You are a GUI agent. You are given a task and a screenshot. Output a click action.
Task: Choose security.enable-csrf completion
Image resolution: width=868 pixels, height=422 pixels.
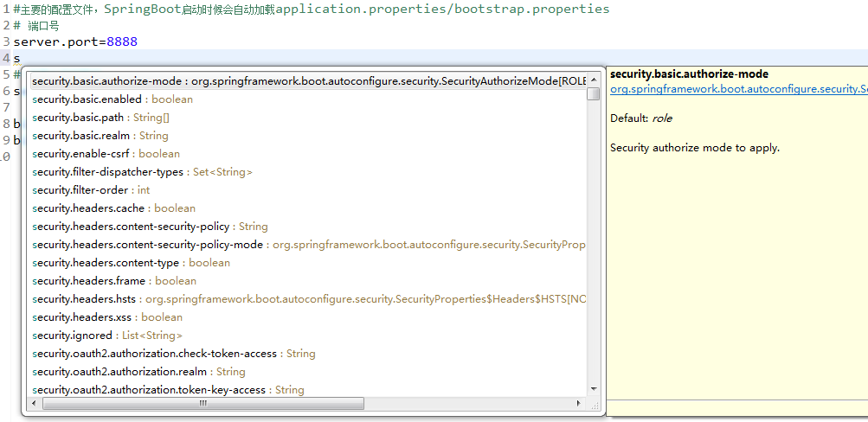(x=308, y=154)
